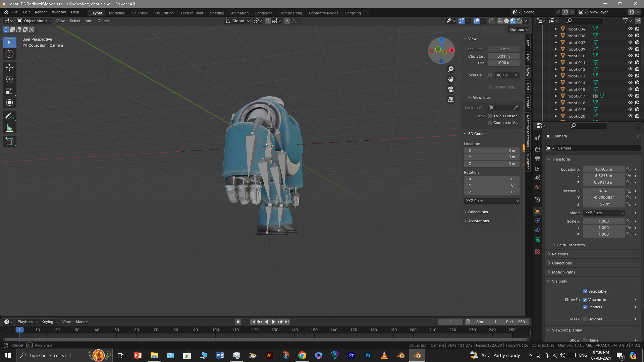Open the viewport Add menu

(x=89, y=21)
